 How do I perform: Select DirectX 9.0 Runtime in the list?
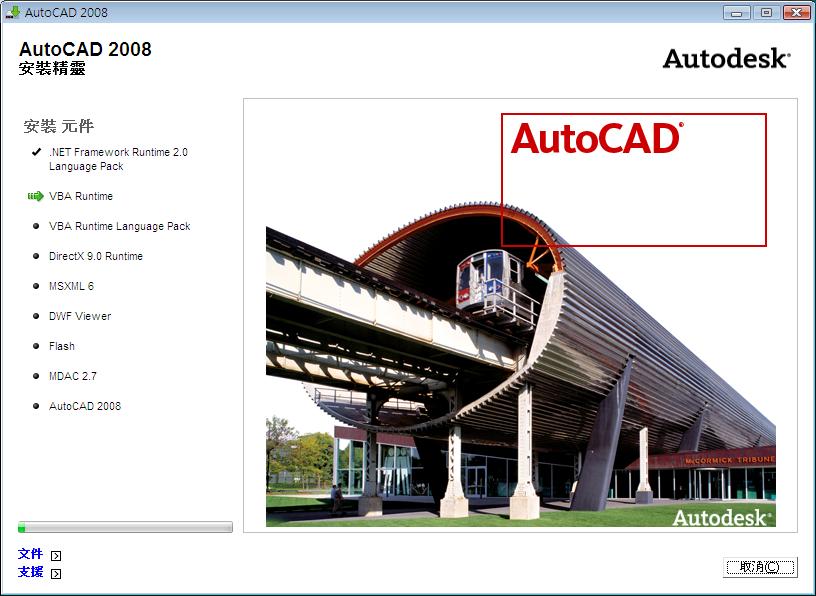(x=96, y=256)
